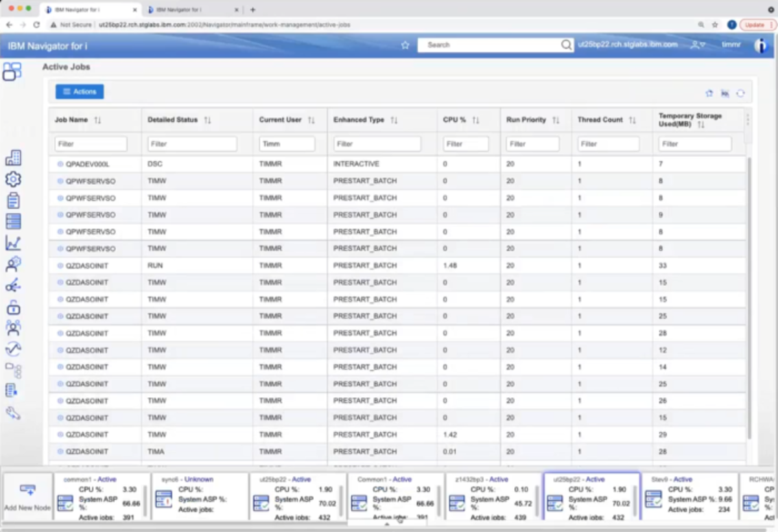Click the star icon left of the Search box
The width and height of the screenshot is (778, 532).
[x=405, y=45]
